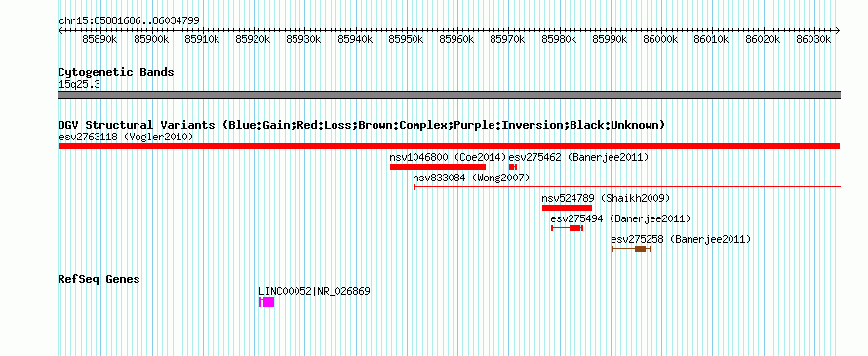Click the esv275462 (Banerjee2011) label
Image resolution: width=868 pixels, height=356 pixels.
(x=578, y=157)
